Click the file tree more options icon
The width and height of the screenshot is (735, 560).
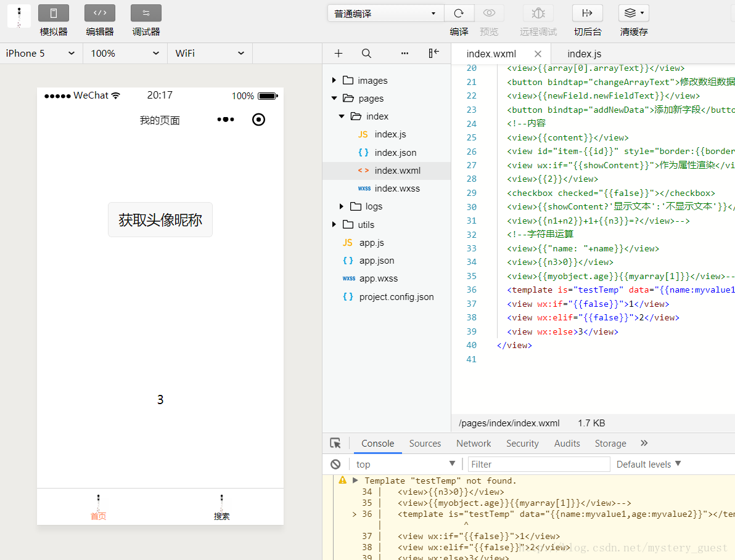[x=404, y=54]
